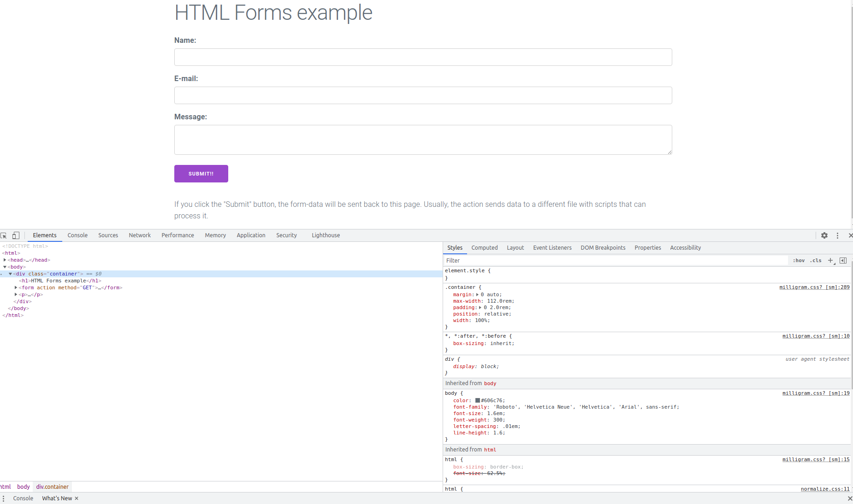Focus the Message textarea
Screen dimensions: 853x504
423,140
